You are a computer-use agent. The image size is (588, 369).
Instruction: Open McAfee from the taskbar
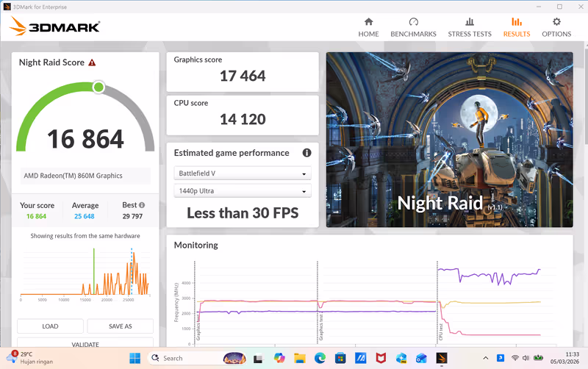[x=381, y=358]
